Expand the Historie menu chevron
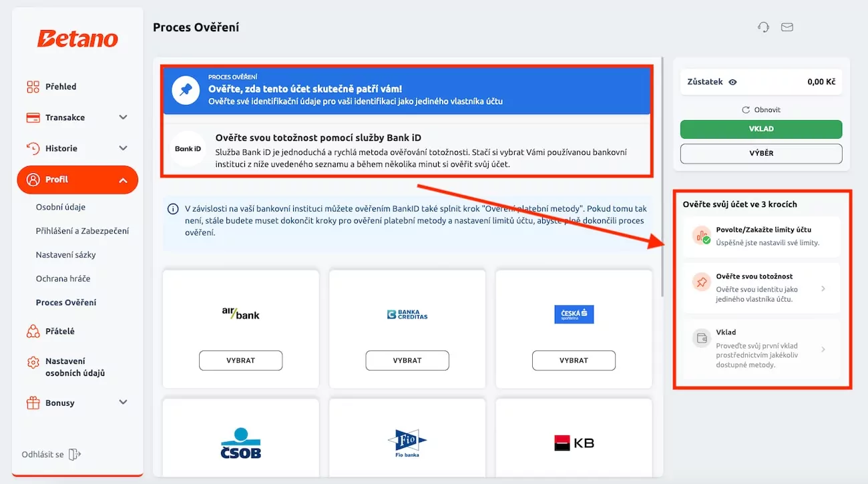The height and width of the screenshot is (484, 868). (123, 148)
